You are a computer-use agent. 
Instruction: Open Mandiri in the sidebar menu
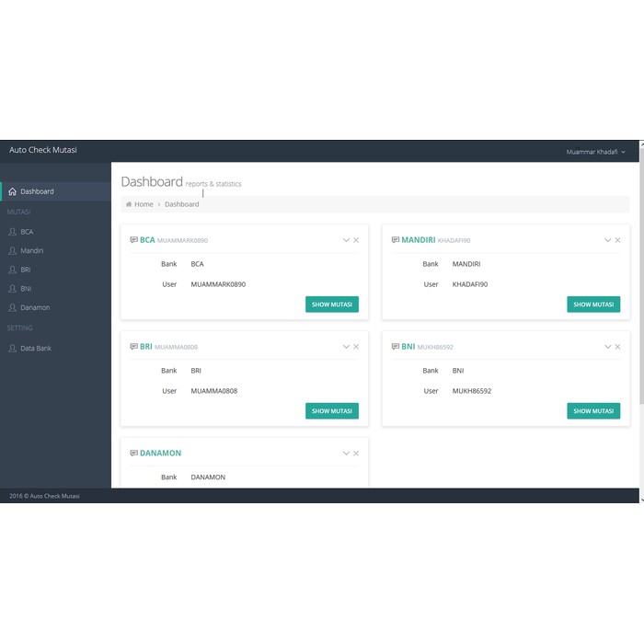32,250
